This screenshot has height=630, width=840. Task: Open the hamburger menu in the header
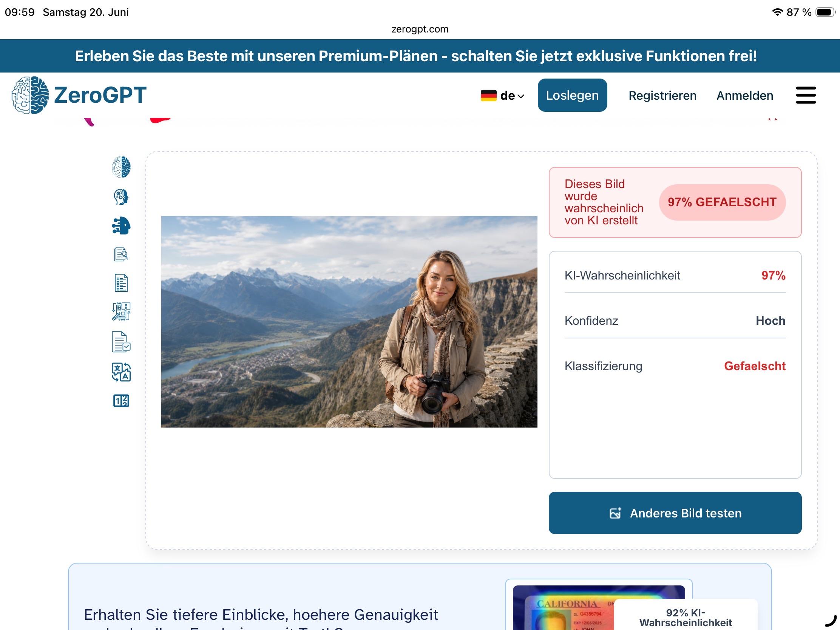pos(806,95)
